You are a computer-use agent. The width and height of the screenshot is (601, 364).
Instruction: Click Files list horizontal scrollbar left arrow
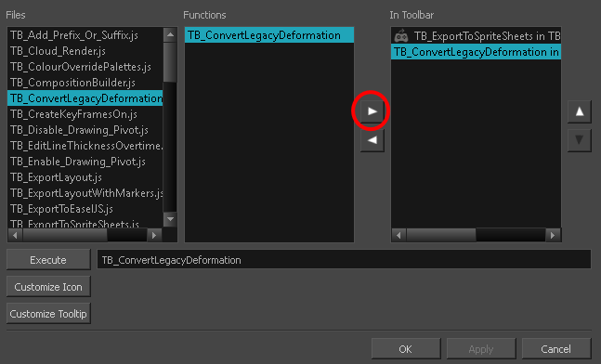15,235
